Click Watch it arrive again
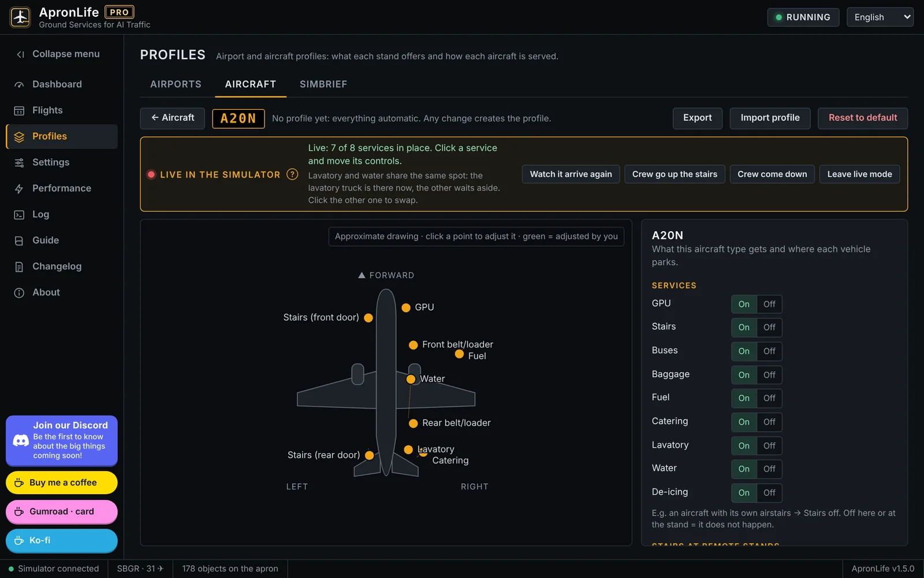Screen dimensions: 924x578 click(571, 174)
